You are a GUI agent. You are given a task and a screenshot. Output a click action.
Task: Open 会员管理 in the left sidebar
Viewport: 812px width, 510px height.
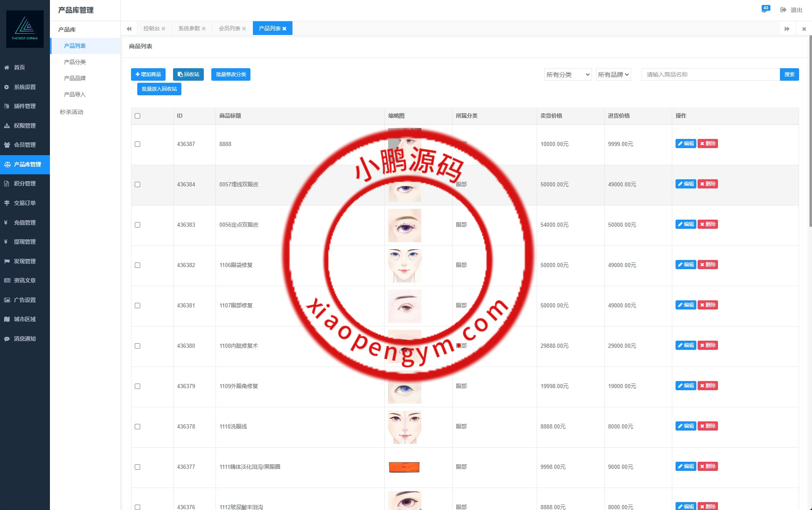(25, 145)
